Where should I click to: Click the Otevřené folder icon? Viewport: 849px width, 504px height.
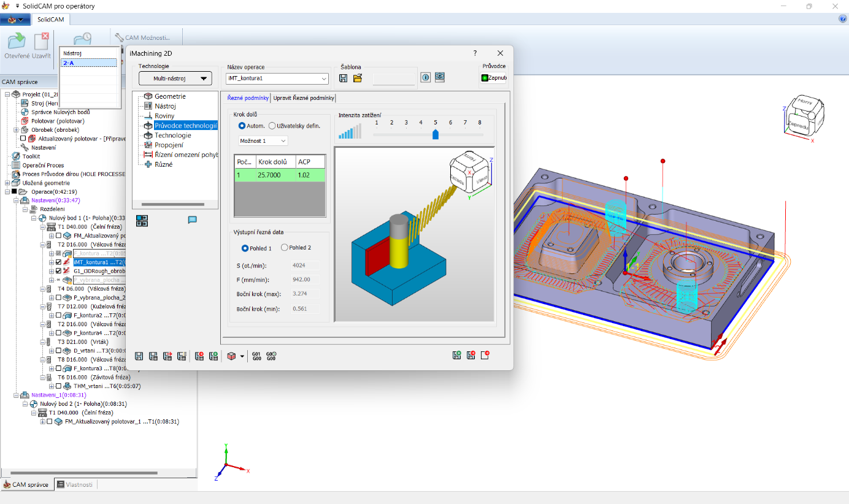(17, 42)
